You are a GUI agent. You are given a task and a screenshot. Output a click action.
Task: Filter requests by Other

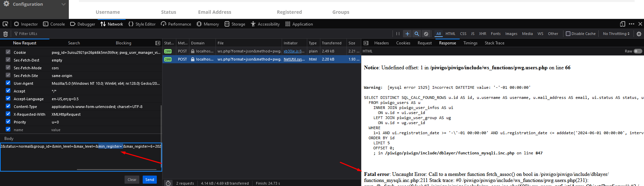tap(553, 34)
